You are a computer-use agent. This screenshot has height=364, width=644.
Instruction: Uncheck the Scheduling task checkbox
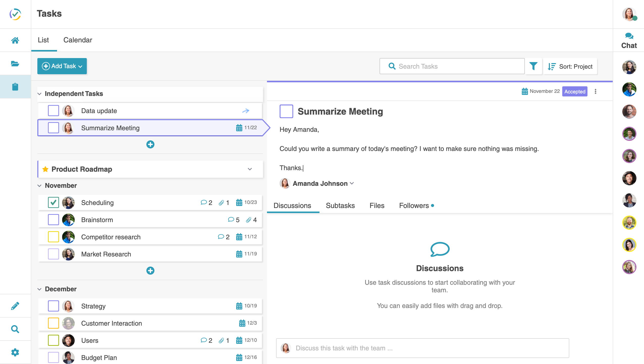click(53, 202)
